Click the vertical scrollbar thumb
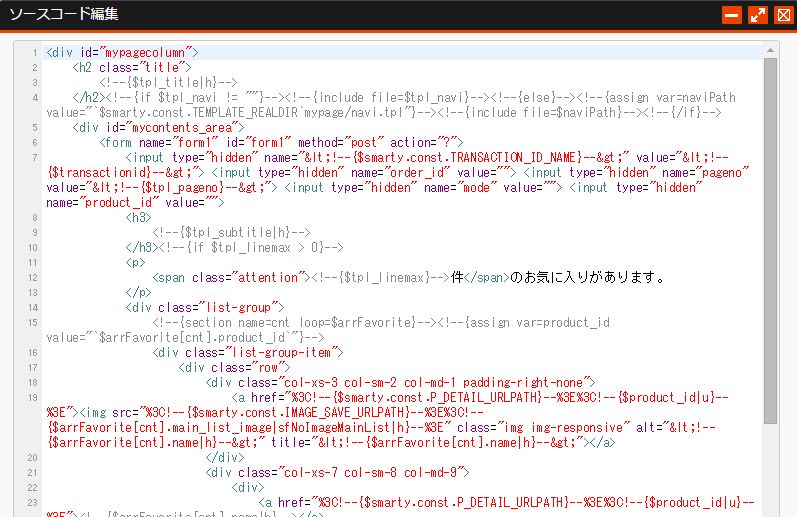This screenshot has height=517, width=797. click(x=770, y=240)
